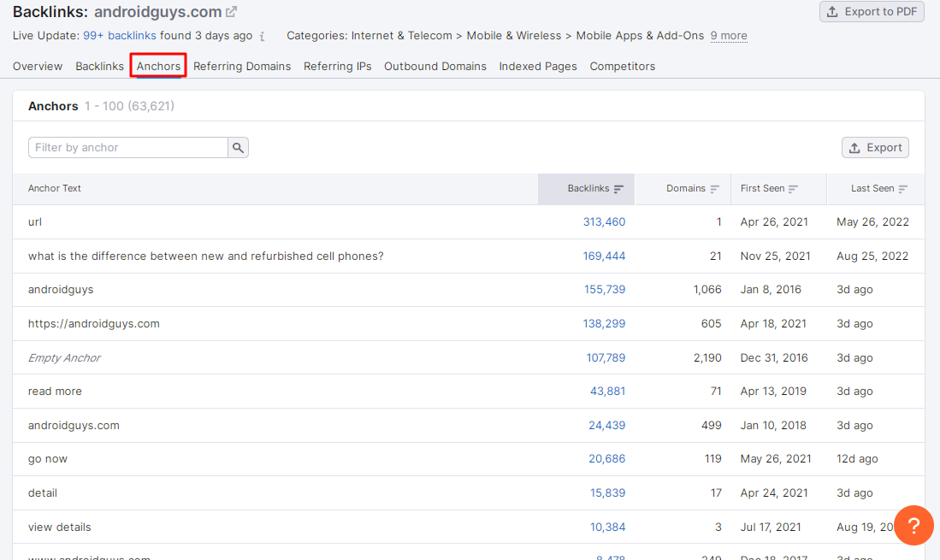Open external link icon beside androidguys.com
Screen dimensions: 940x560
[x=232, y=11]
